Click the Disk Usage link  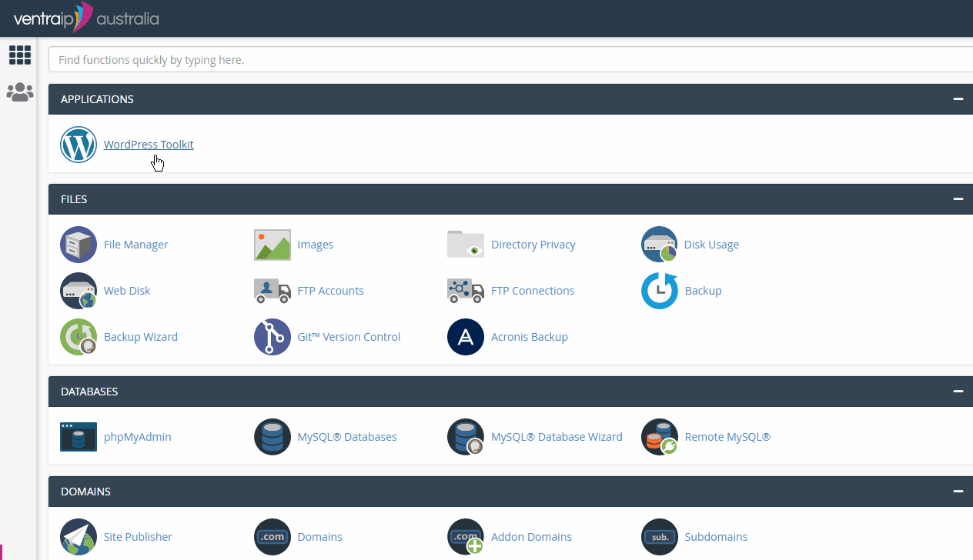pos(712,245)
